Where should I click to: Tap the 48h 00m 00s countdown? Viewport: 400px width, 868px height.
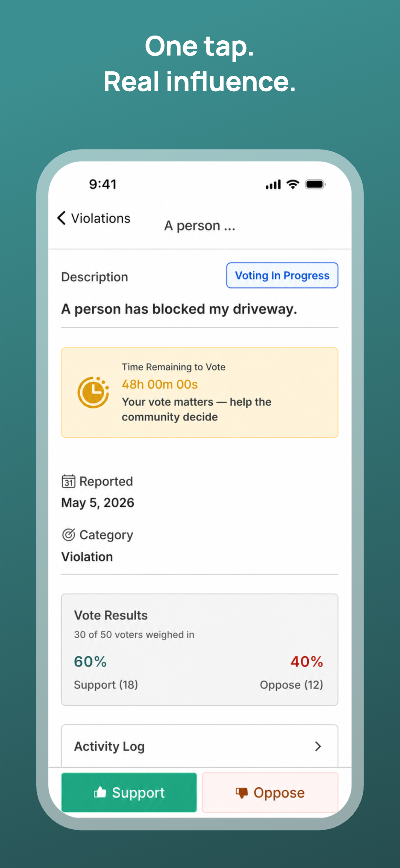click(160, 384)
